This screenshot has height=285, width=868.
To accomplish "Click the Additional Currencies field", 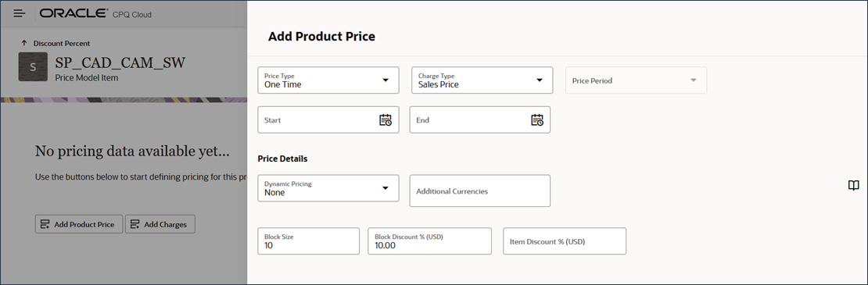I will (480, 191).
